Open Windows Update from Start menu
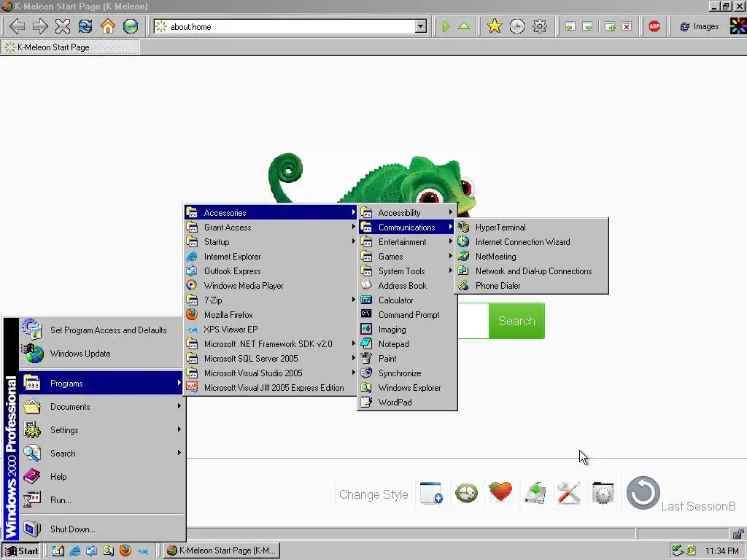747x560 pixels. 101,354
